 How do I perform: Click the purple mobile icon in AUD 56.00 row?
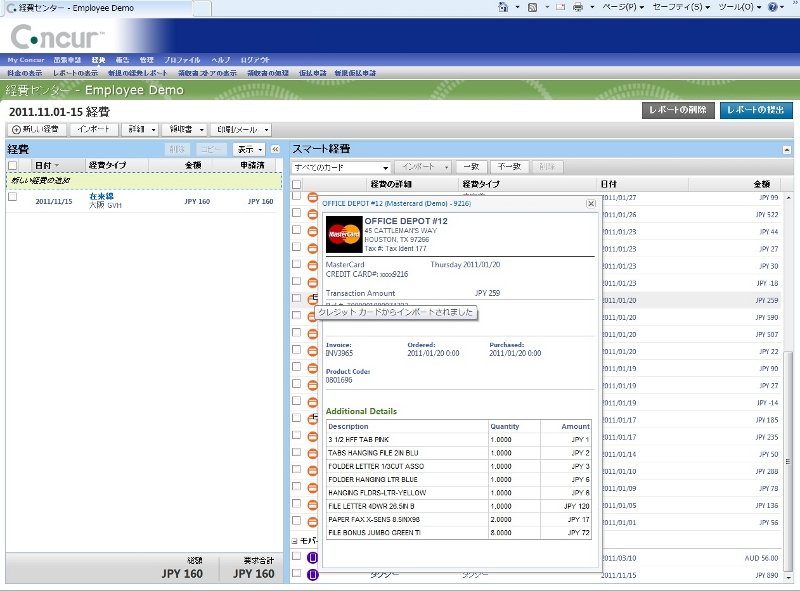coord(313,558)
